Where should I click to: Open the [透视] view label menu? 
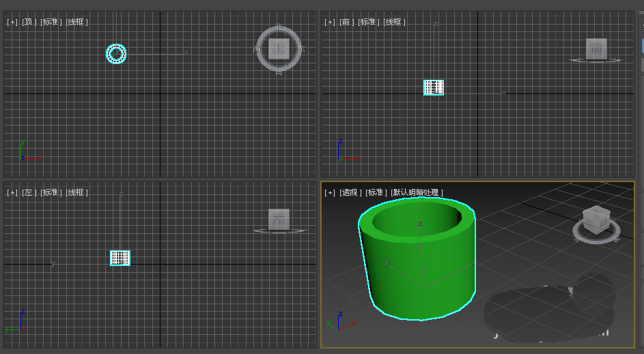point(350,192)
